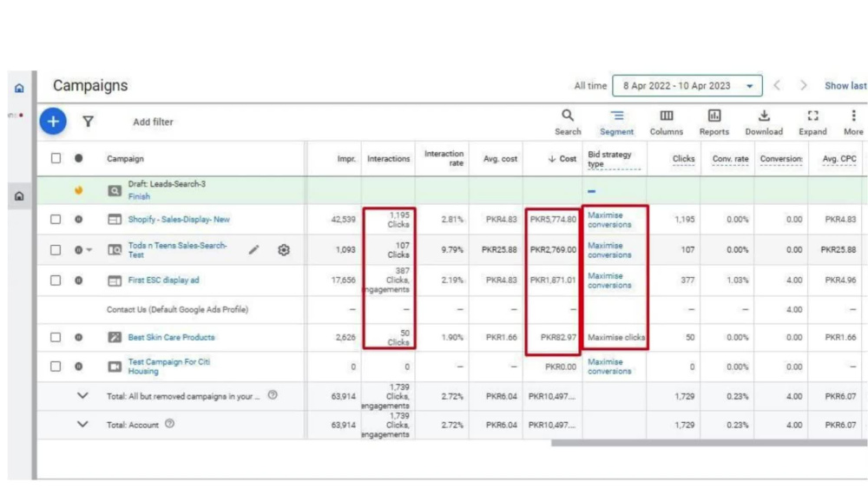Image resolution: width=868 pixels, height=489 pixels.
Task: Tick the Test Campaign For Citi Housing checkbox
Action: (56, 367)
